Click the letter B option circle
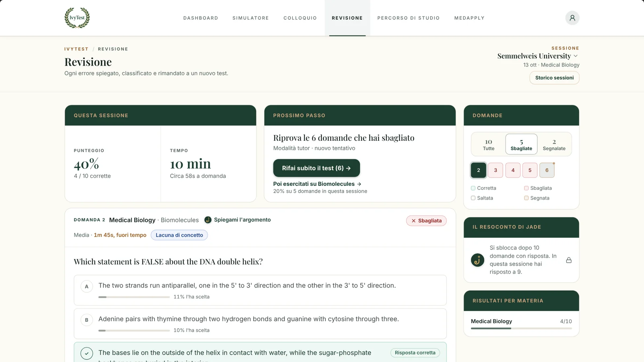Viewport: 644px width, 362px height. tap(87, 320)
